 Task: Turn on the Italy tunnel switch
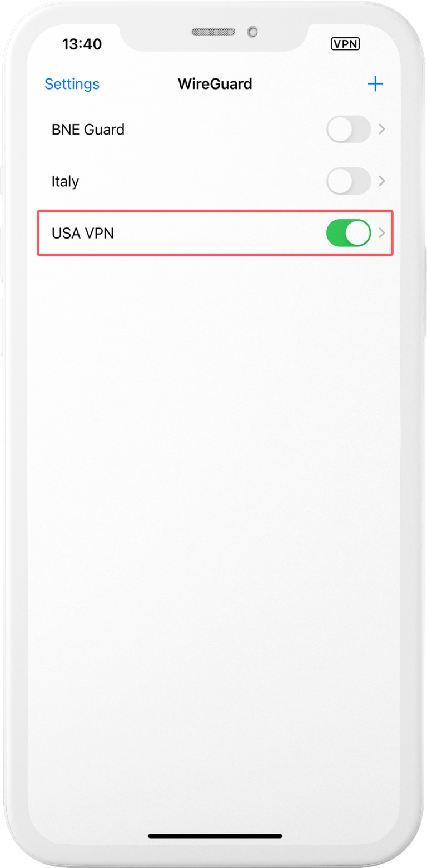pyautogui.click(x=349, y=181)
